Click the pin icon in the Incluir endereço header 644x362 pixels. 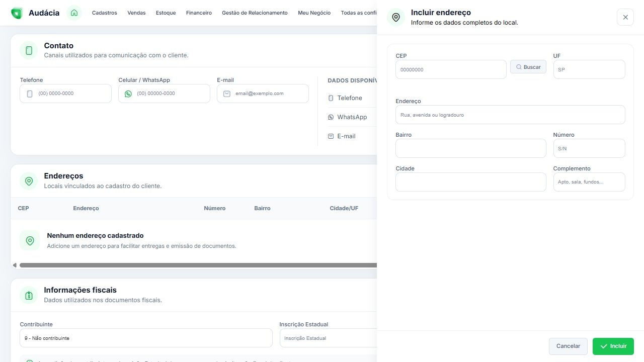396,17
